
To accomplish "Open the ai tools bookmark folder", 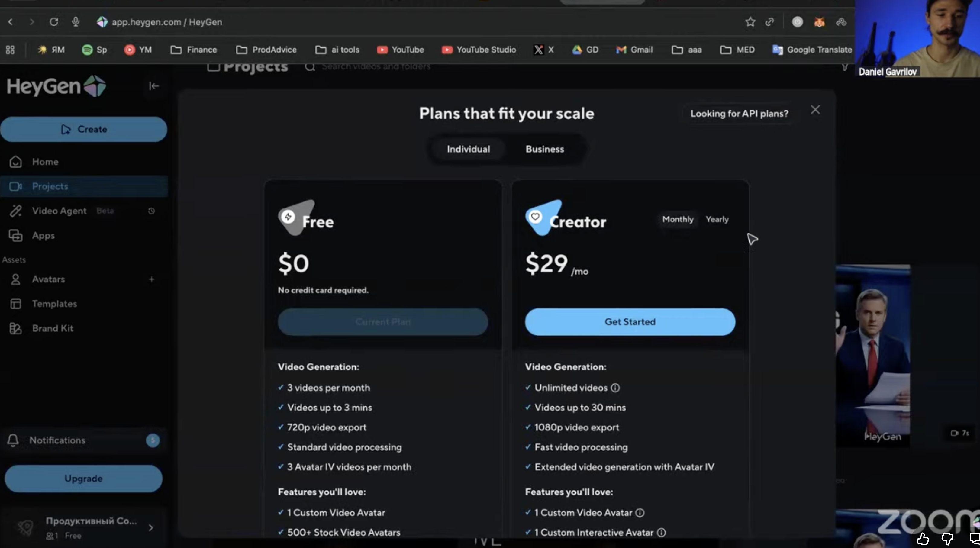I will (337, 50).
